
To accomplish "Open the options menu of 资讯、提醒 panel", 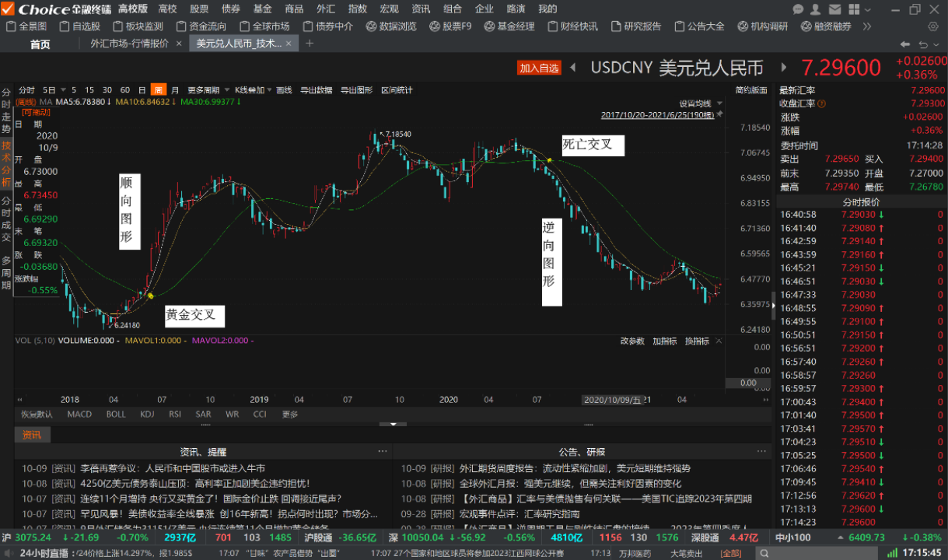I will (382, 451).
